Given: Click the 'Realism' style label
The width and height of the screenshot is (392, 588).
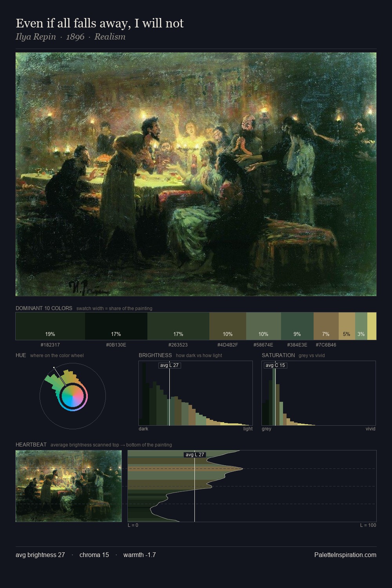Looking at the screenshot, I should point(110,37).
